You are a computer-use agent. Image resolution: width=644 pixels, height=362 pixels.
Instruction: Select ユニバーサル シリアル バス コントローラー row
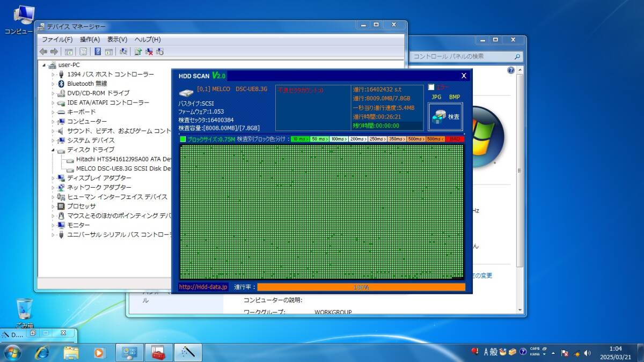pos(114,234)
